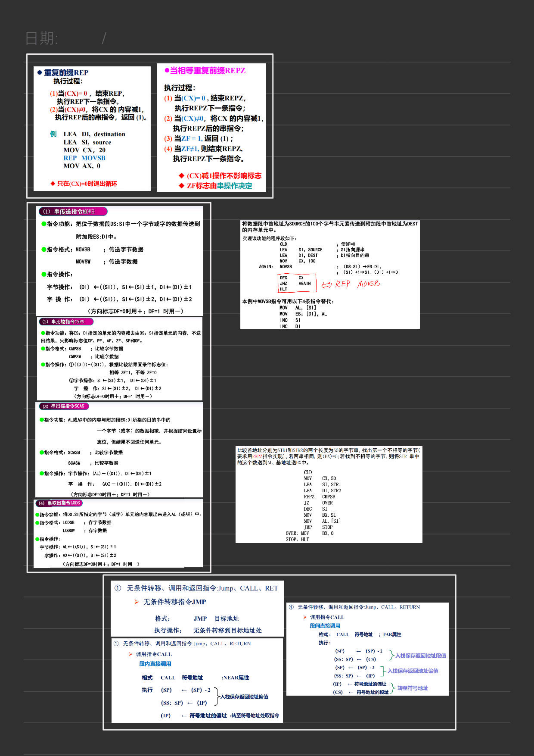Screen dimensions: 534x756
Task: Click ":转至符号地址处取指令" text
Action: [x=255, y=715]
